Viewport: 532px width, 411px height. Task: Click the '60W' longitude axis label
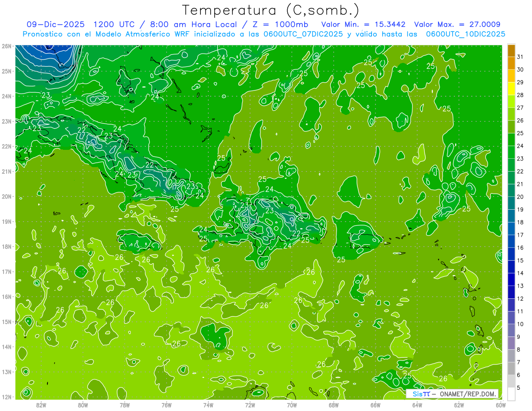click(x=501, y=405)
